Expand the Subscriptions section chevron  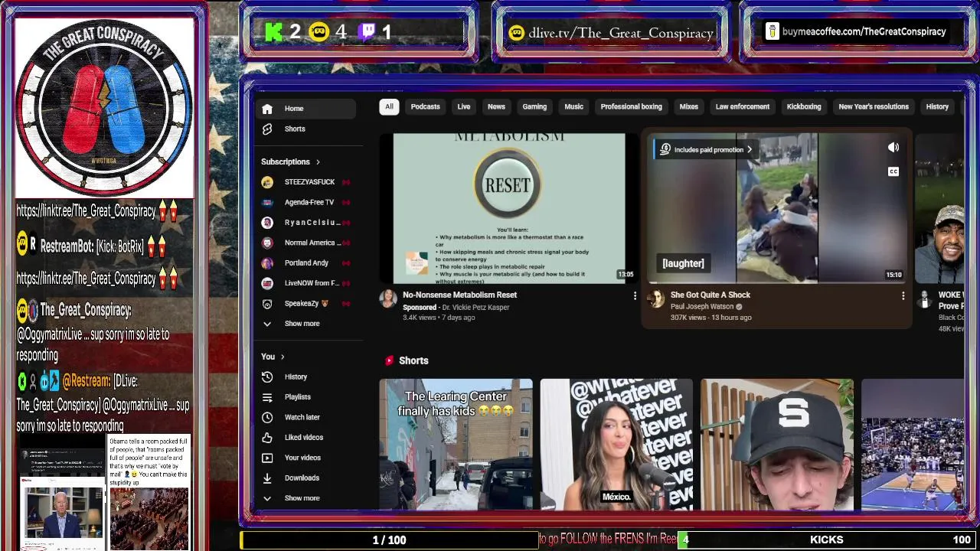point(318,162)
